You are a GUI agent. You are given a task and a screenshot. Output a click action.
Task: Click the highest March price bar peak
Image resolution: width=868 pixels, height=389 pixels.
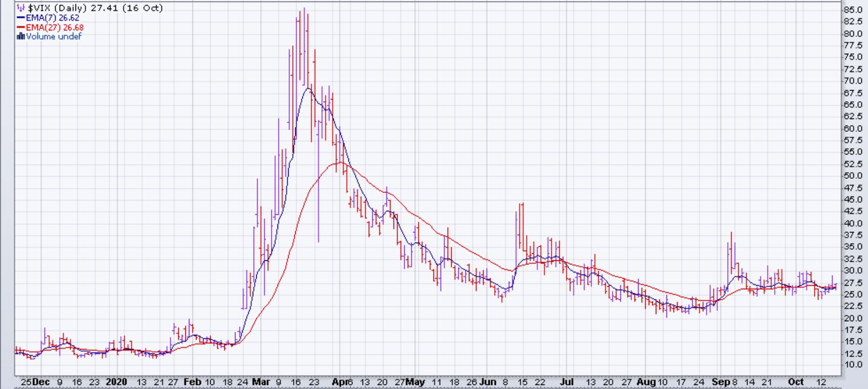[x=304, y=9]
